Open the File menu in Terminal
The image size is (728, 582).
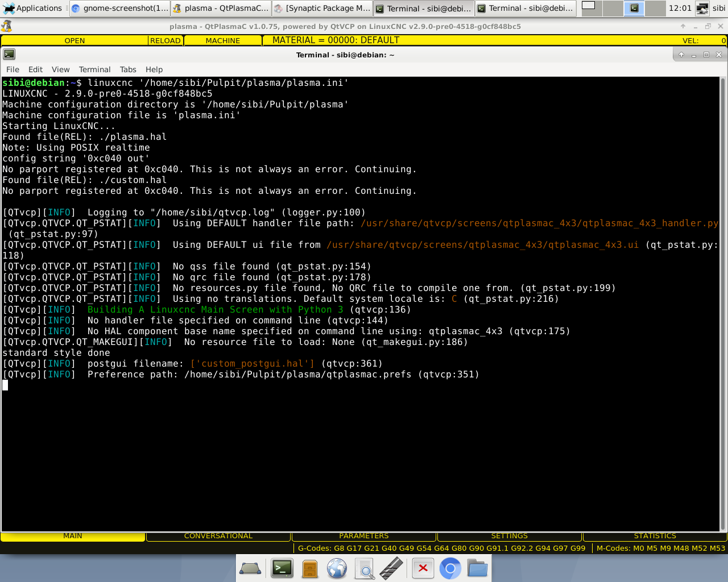[13, 69]
